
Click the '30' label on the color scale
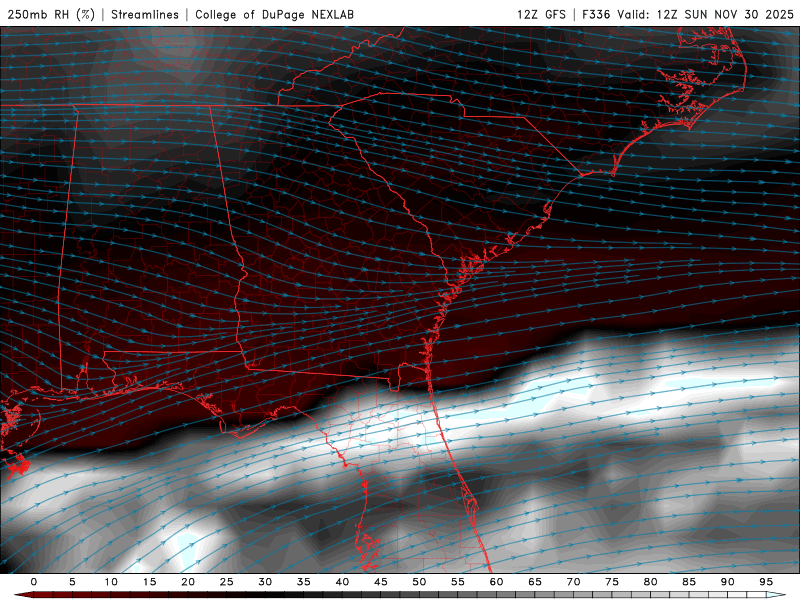pos(265,582)
